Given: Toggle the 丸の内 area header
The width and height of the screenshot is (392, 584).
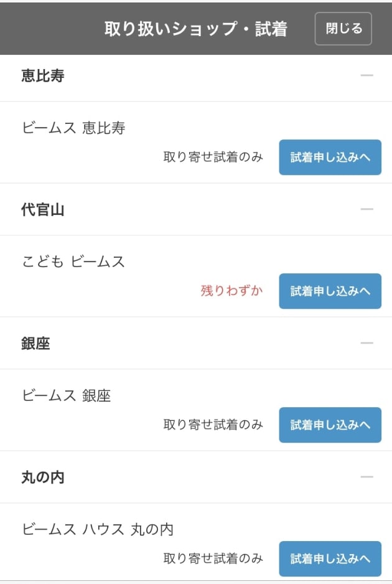Looking at the screenshot, I should (x=196, y=477).
